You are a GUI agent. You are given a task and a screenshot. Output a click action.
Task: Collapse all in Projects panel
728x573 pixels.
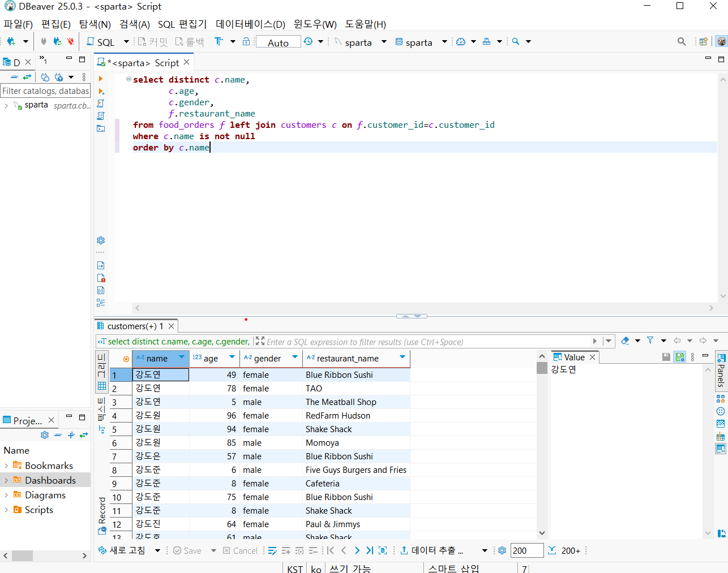coord(58,435)
